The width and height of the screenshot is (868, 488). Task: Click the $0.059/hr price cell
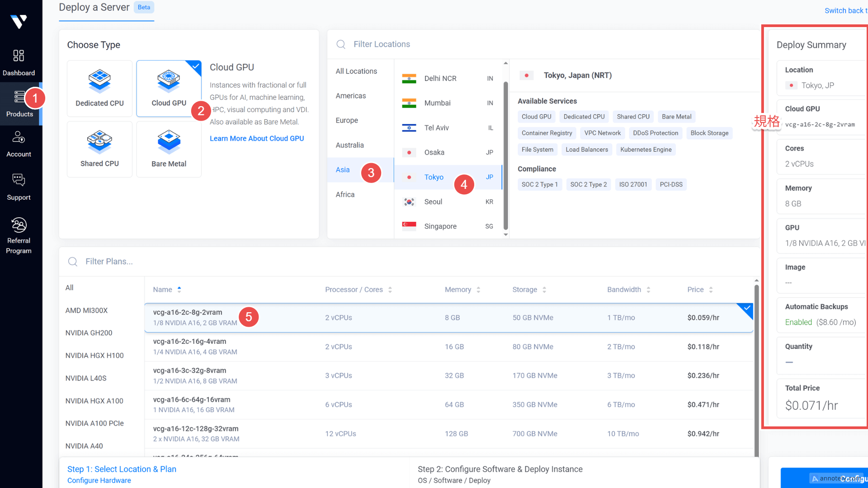[x=703, y=318]
